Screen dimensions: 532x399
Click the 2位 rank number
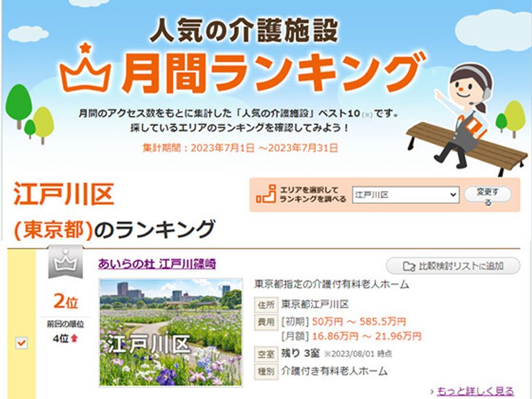click(x=65, y=301)
